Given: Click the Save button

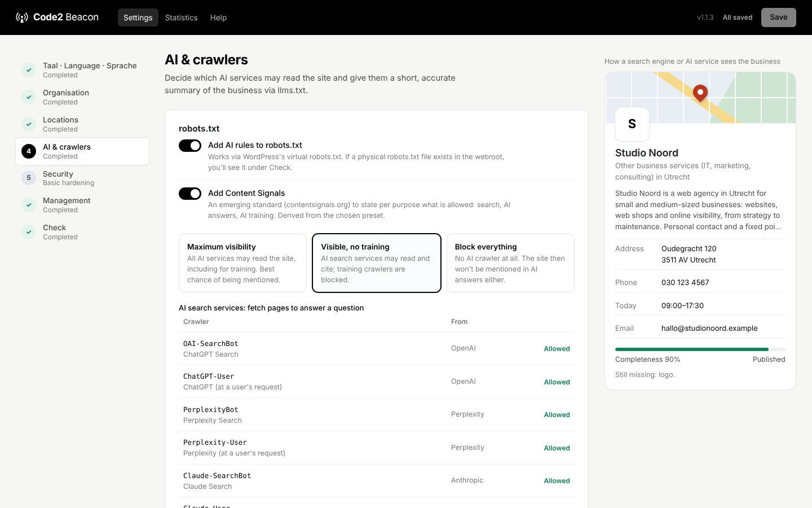Looking at the screenshot, I should click(x=779, y=17).
